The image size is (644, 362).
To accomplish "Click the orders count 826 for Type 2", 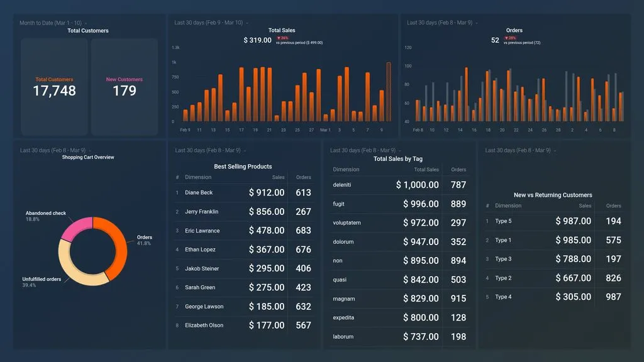I will (614, 278).
